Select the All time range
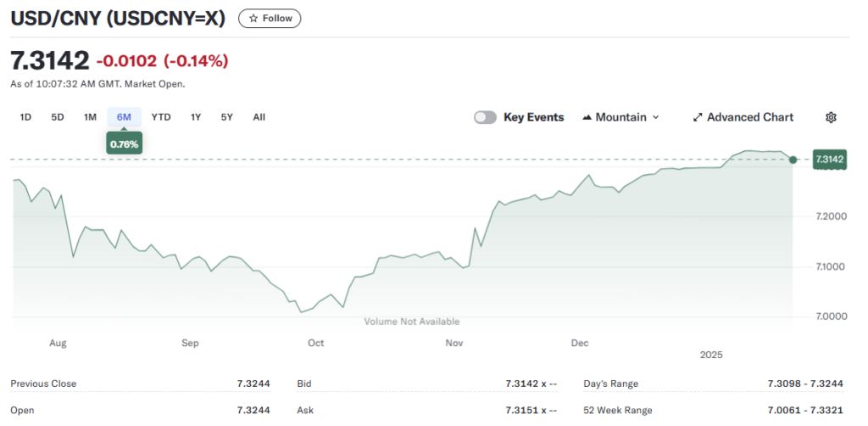Image resolution: width=868 pixels, height=426 pixels. (259, 117)
